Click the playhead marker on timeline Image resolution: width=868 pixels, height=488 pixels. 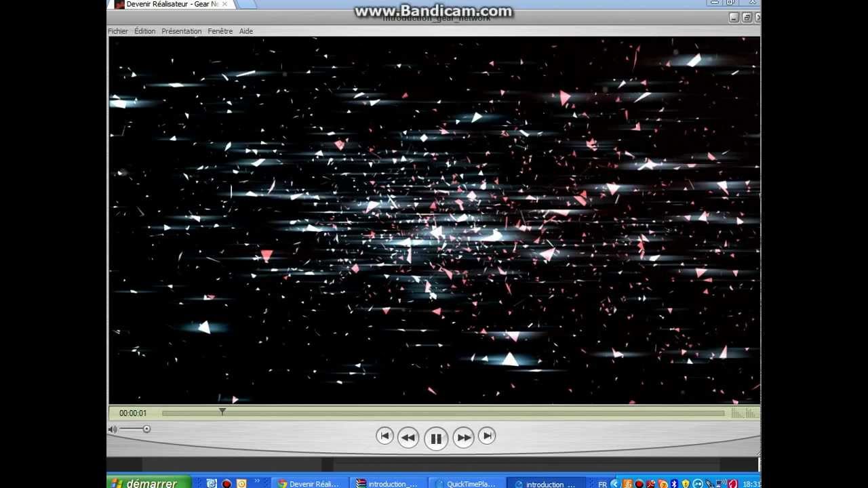point(222,411)
